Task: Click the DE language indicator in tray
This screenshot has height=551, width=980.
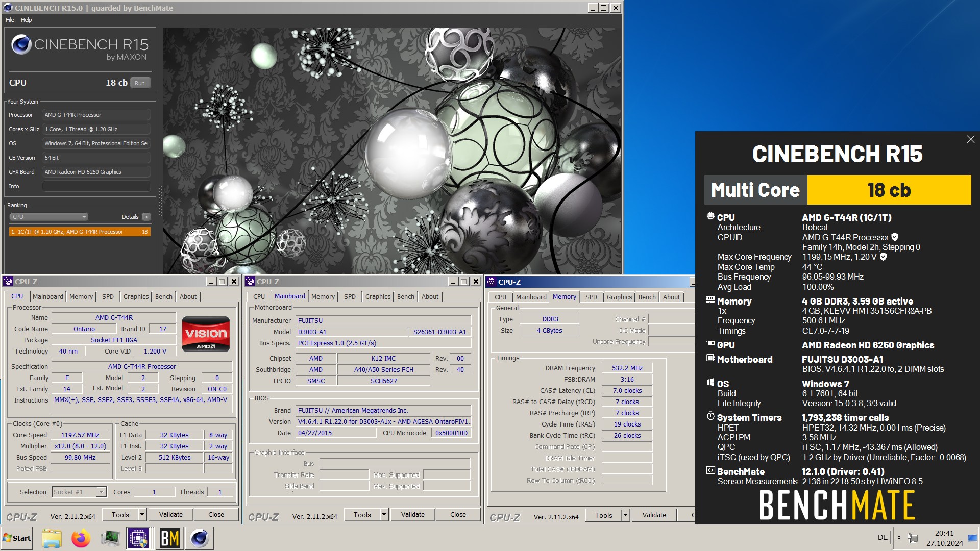Action: pyautogui.click(x=883, y=538)
